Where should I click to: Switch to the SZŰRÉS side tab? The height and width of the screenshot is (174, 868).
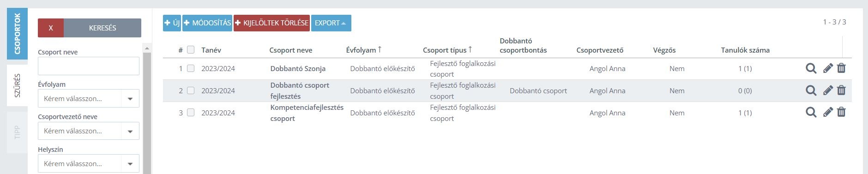point(17,85)
